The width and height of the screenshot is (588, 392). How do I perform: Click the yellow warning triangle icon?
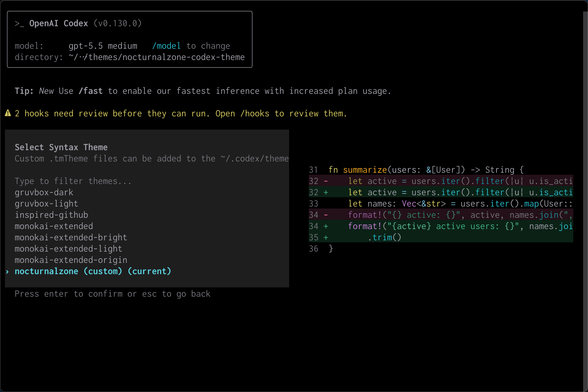(8, 113)
